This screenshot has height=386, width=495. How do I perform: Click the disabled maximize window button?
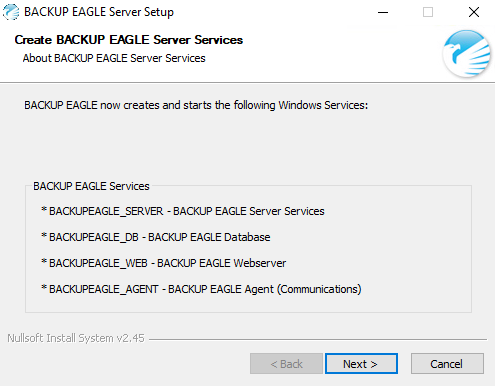click(x=428, y=12)
